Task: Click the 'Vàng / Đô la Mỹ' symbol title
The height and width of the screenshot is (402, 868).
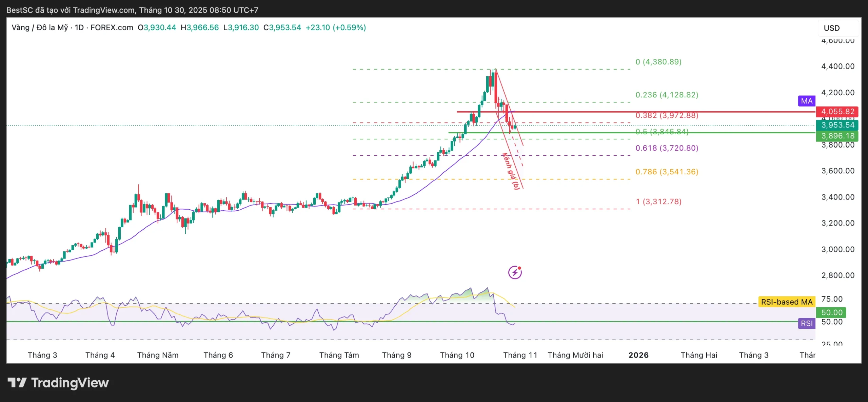Action: [x=40, y=27]
